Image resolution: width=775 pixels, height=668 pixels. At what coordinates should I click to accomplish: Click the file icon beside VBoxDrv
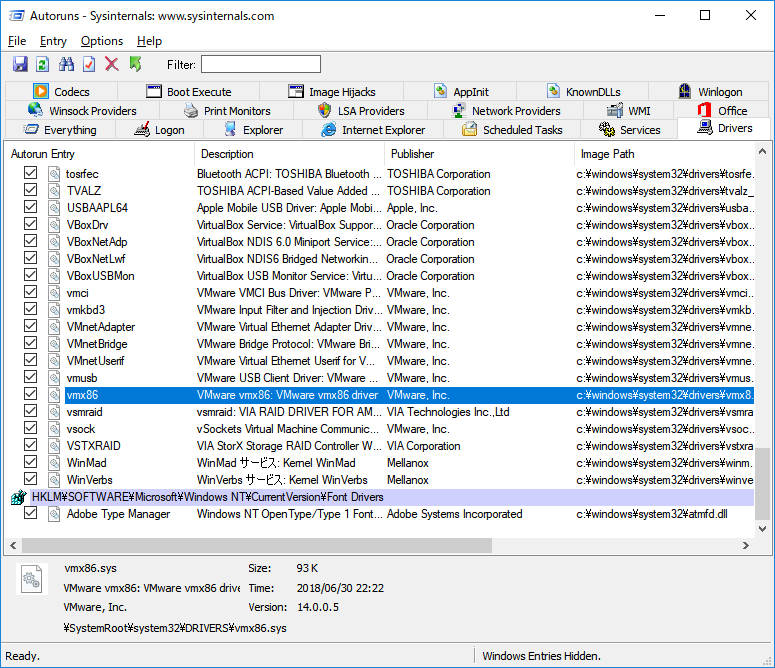coord(54,225)
